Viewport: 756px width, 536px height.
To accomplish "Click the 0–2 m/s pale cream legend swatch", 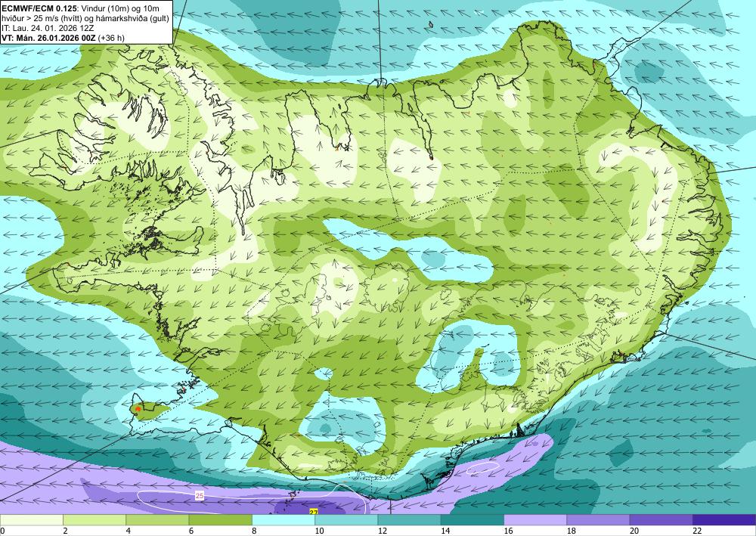I will point(31,520).
